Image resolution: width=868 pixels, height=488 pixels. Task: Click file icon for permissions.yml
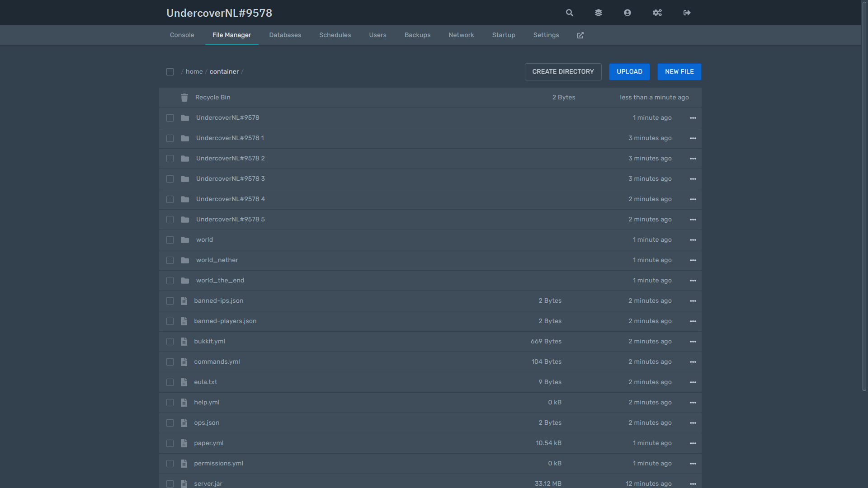pos(184,464)
